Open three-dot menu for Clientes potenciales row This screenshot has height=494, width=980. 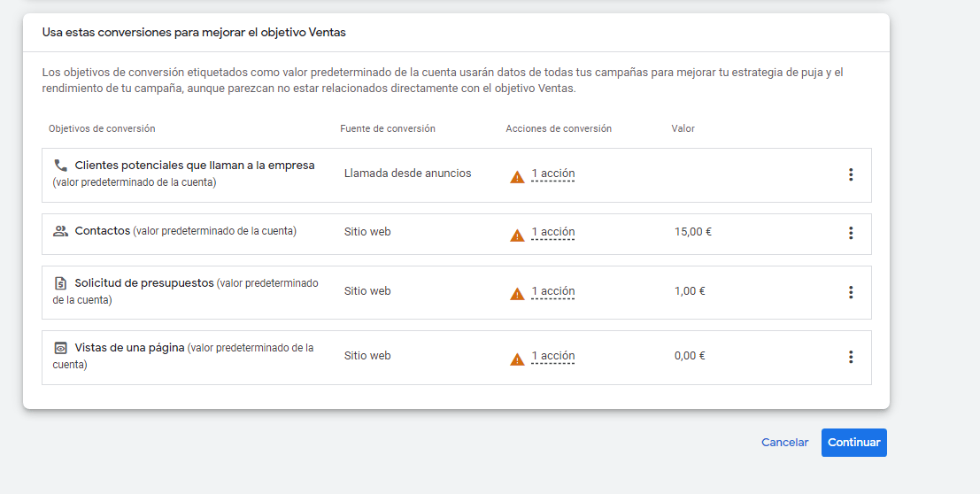[x=850, y=174]
